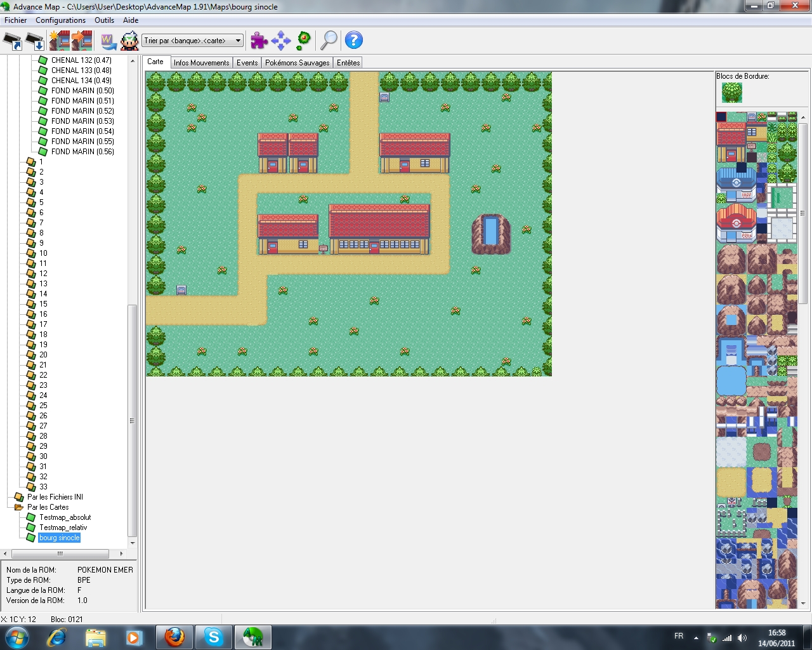Screen dimensions: 812x650
Task: Click the large red-roof lab building on map
Action: tap(379, 229)
